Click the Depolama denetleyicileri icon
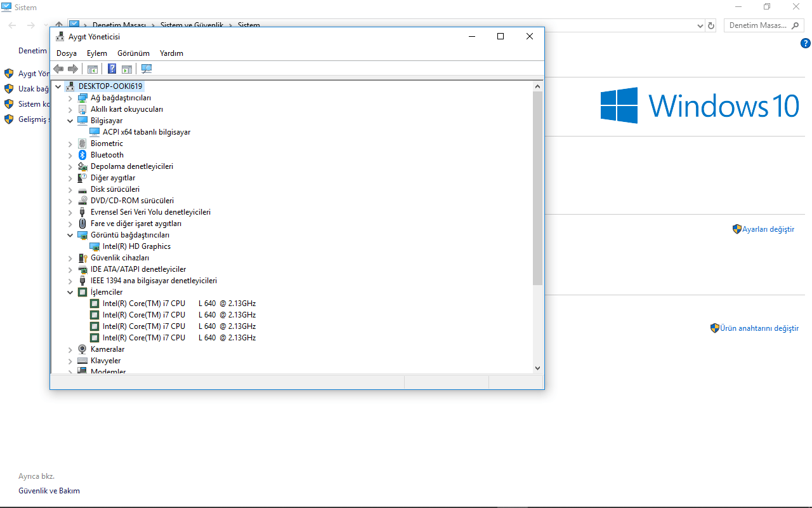The width and height of the screenshot is (812, 508). click(82, 166)
